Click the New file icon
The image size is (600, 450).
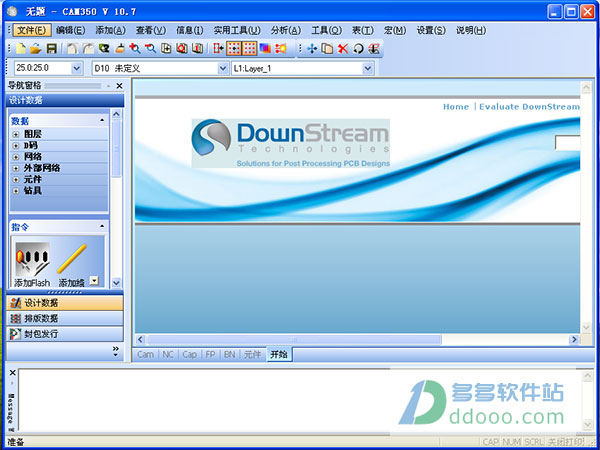(x=21, y=48)
